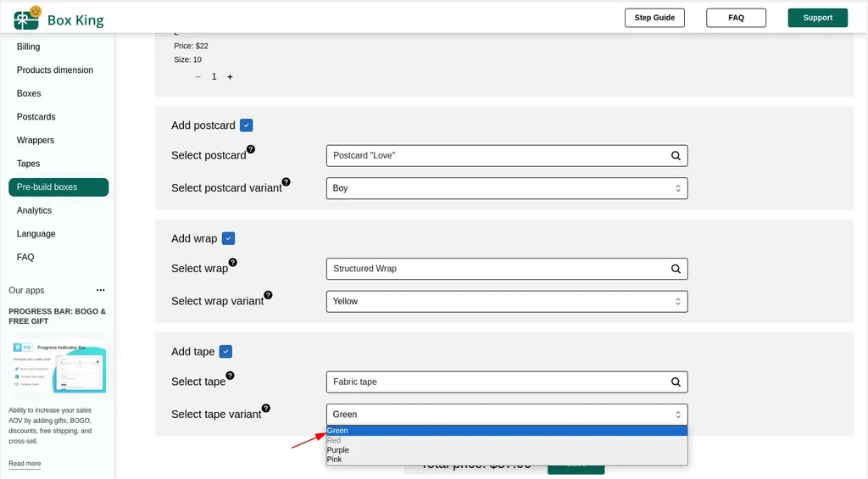868x479 pixels.
Task: Open Progress Bar BOGO & Free Gift app title
Action: pyautogui.click(x=57, y=316)
